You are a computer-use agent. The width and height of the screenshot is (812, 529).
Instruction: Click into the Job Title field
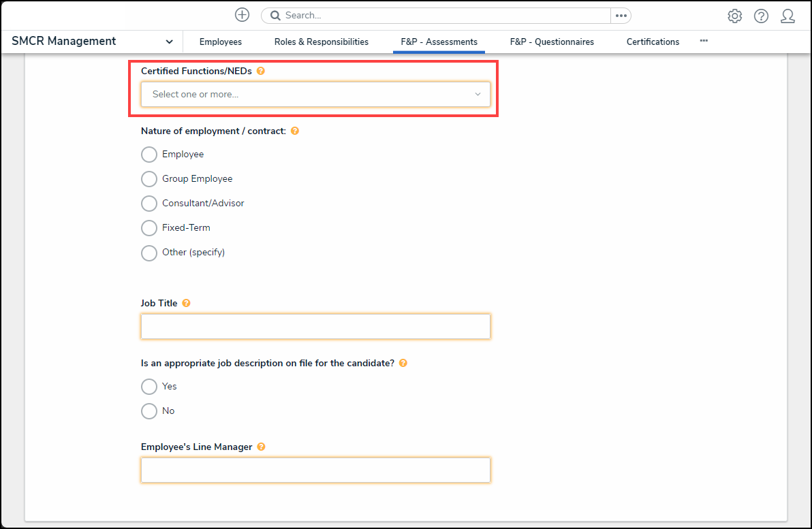point(315,327)
